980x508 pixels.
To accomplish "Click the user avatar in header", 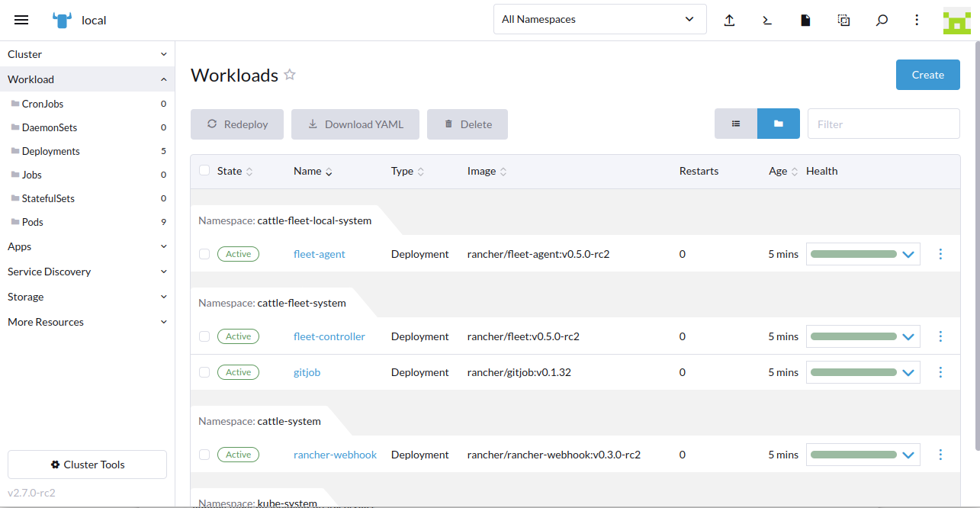I will click(956, 21).
